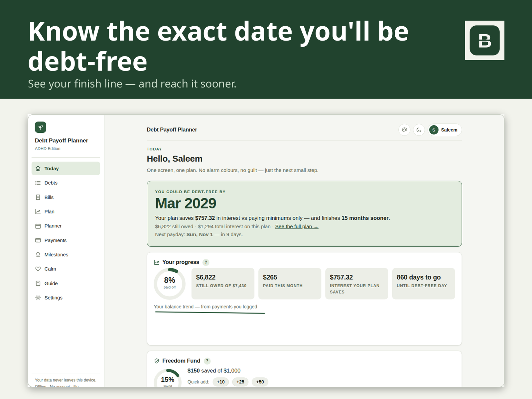
Task: Click the Your progress chart icon
Action: pyautogui.click(x=157, y=262)
